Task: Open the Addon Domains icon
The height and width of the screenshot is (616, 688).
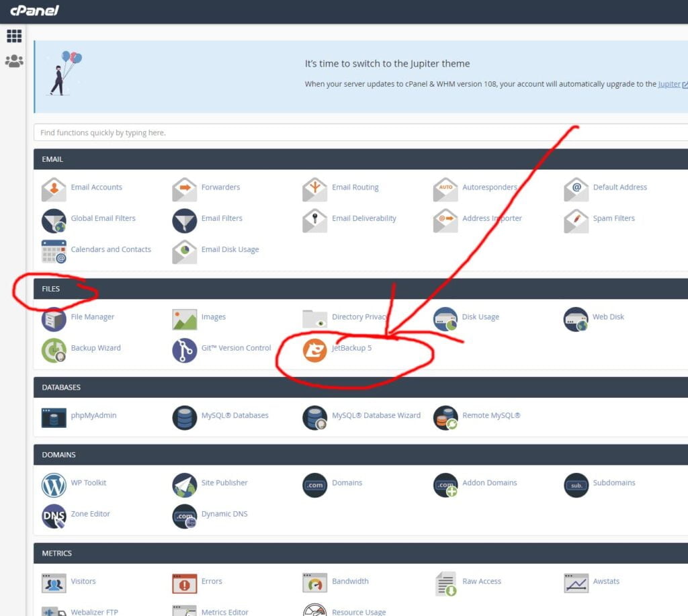Action: click(445, 485)
